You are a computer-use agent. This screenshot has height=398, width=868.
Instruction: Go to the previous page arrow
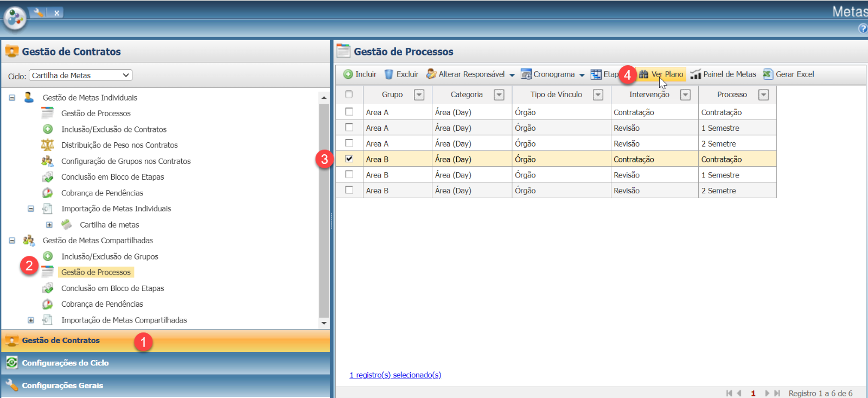(739, 393)
